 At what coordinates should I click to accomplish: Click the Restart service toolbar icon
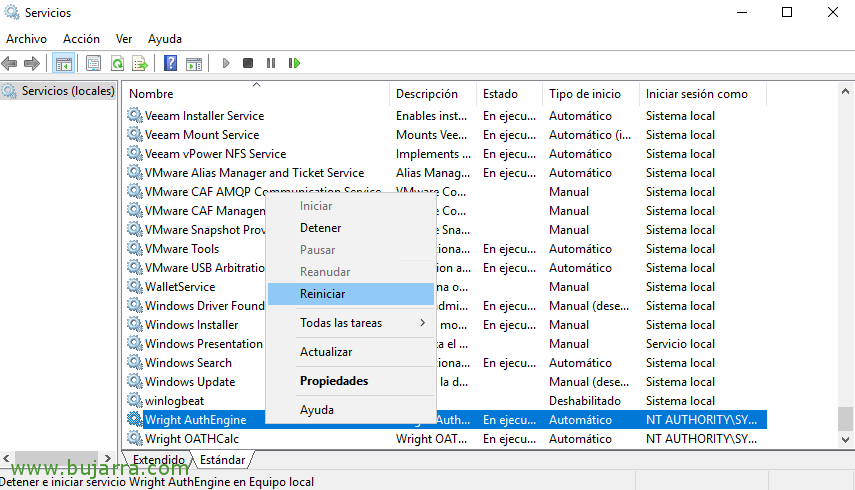(294, 63)
